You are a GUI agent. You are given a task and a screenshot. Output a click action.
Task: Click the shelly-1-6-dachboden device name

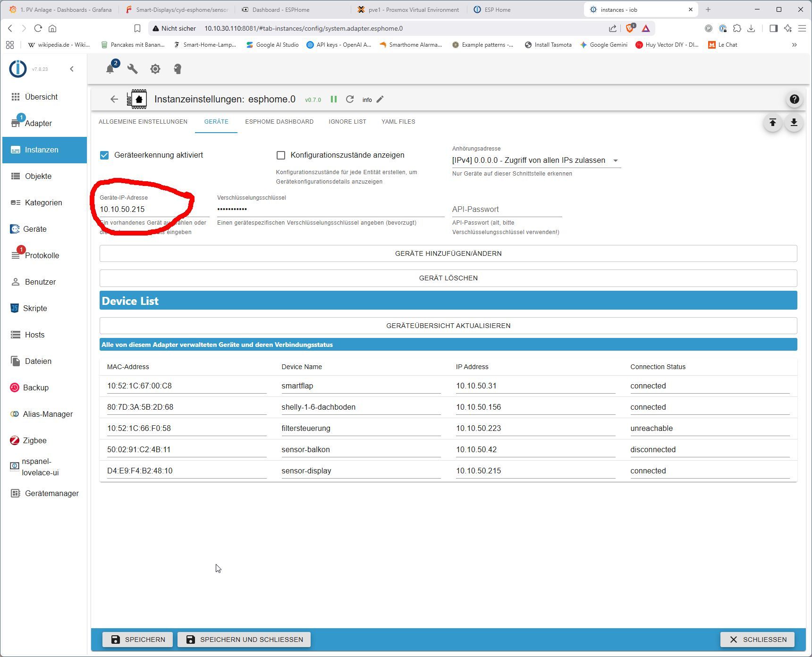coord(361,407)
